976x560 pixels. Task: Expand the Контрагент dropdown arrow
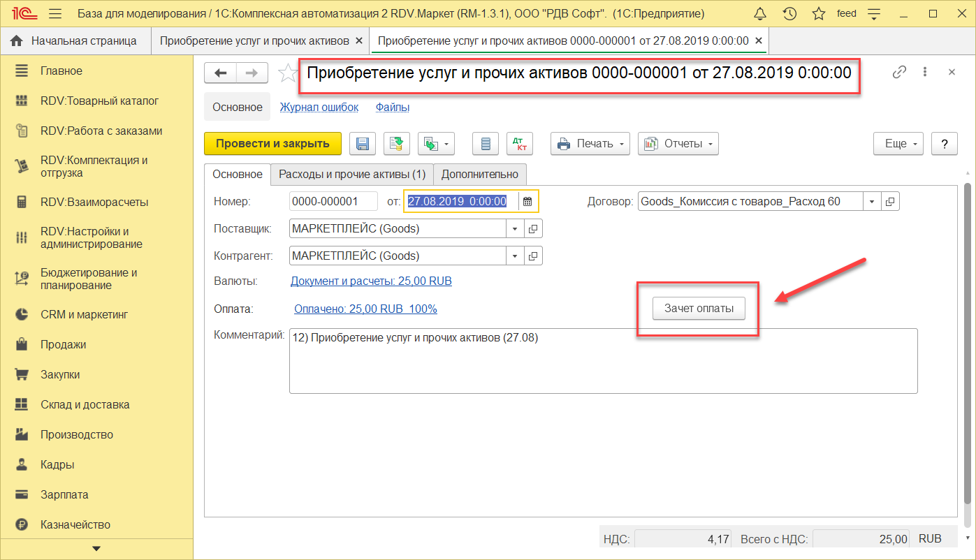pyautogui.click(x=515, y=256)
